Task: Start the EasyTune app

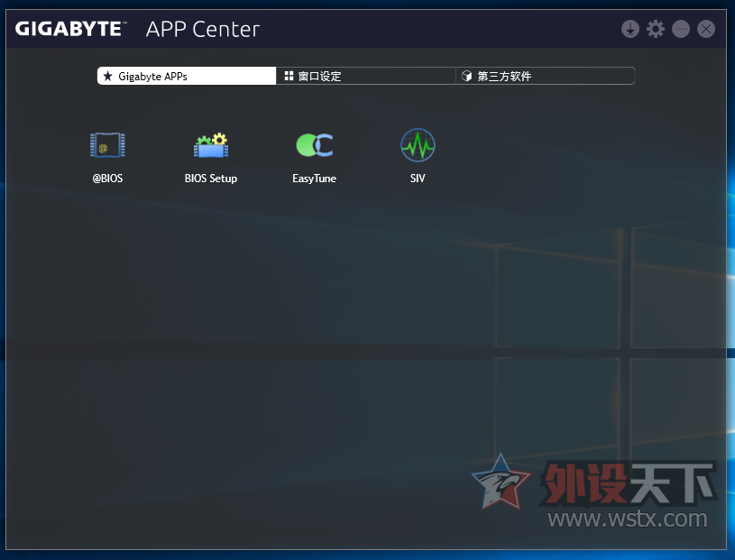Action: (x=315, y=145)
